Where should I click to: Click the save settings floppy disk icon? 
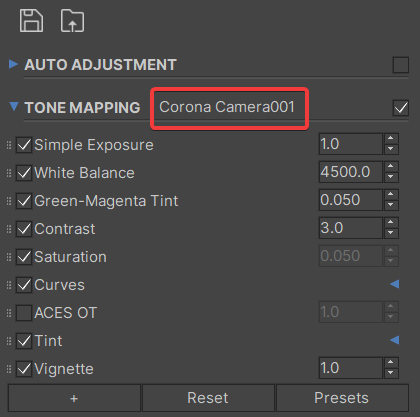coord(31,21)
